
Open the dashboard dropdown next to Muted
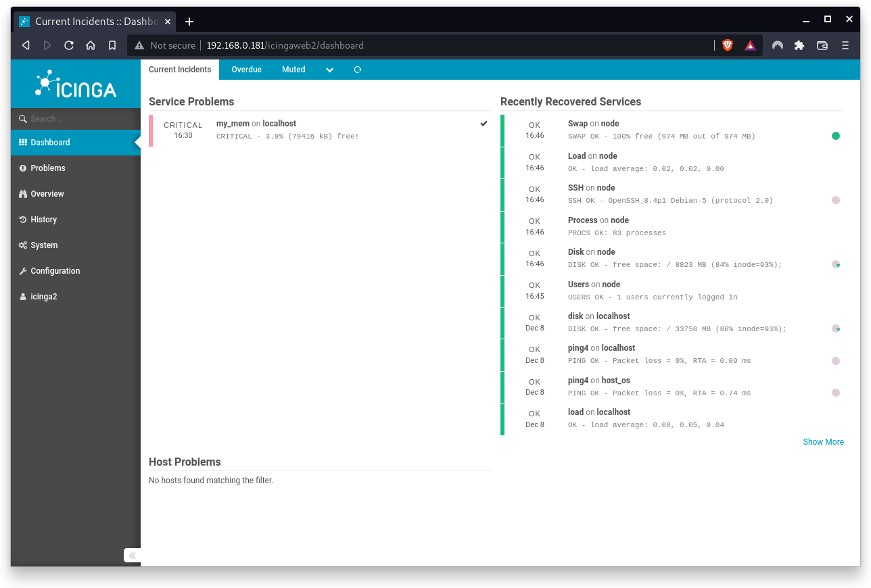(x=329, y=70)
